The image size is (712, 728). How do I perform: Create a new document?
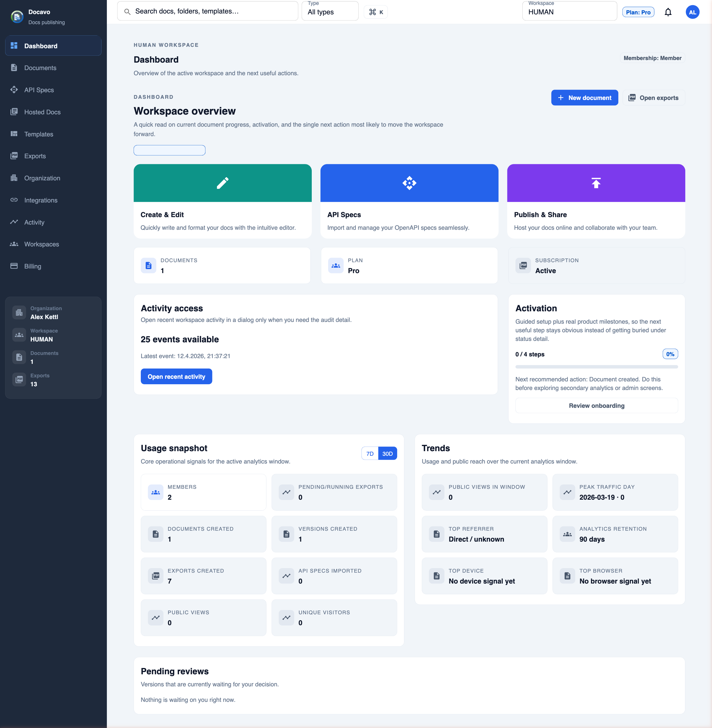point(584,98)
